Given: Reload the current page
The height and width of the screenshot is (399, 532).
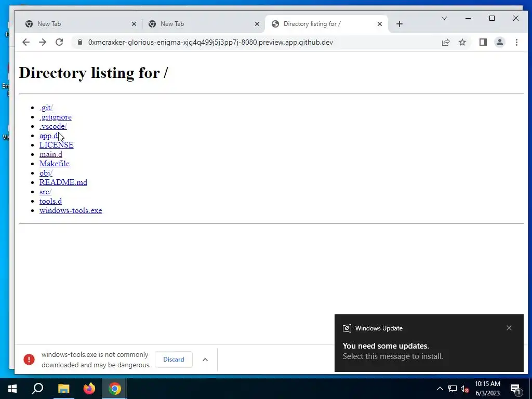Looking at the screenshot, I should click(x=59, y=42).
